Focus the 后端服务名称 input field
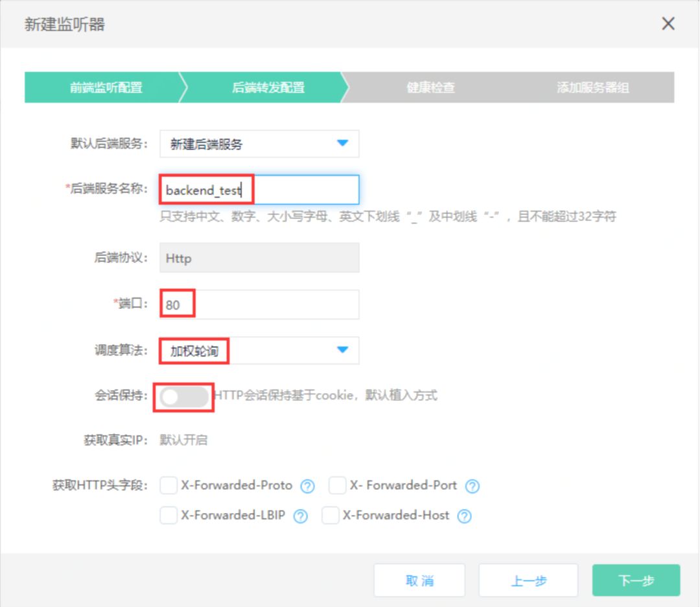 point(259,190)
